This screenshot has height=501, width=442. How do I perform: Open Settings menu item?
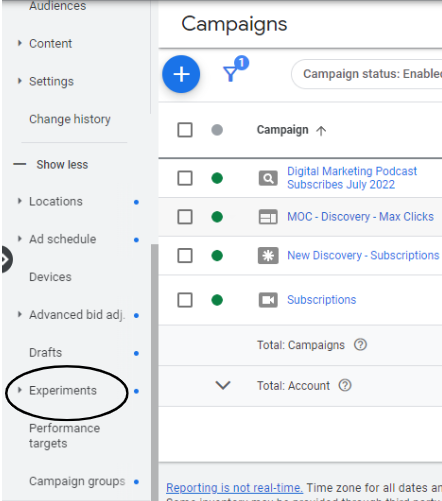51,81
